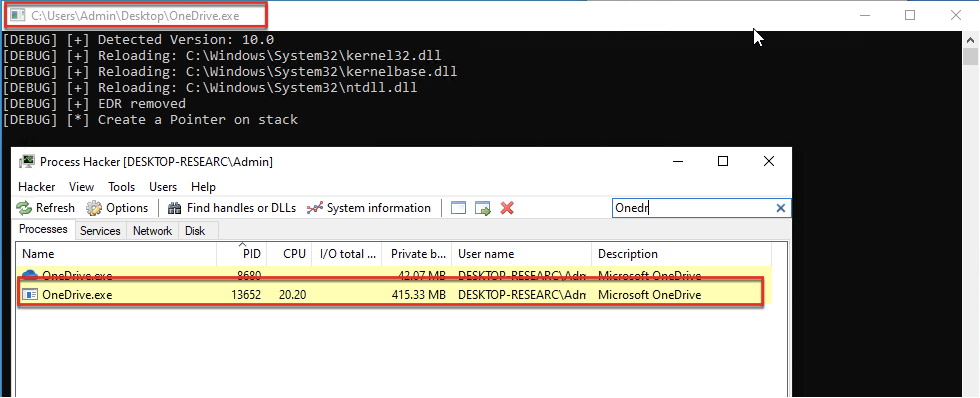This screenshot has height=398, width=980.
Task: Open the View menu
Action: 81,187
